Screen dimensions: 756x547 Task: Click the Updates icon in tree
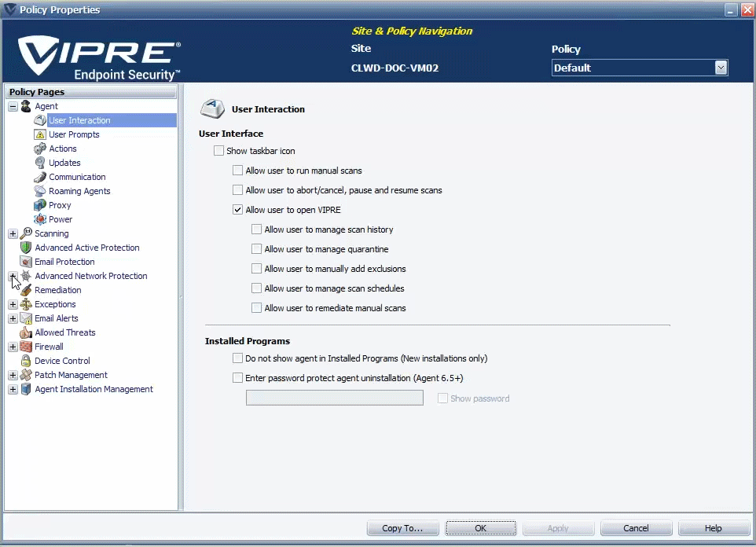coord(40,163)
